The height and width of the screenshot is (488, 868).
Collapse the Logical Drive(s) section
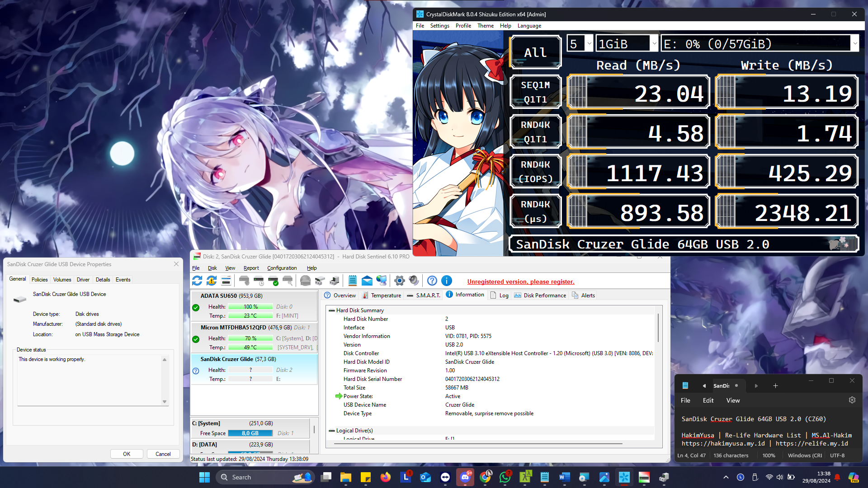[331, 431]
